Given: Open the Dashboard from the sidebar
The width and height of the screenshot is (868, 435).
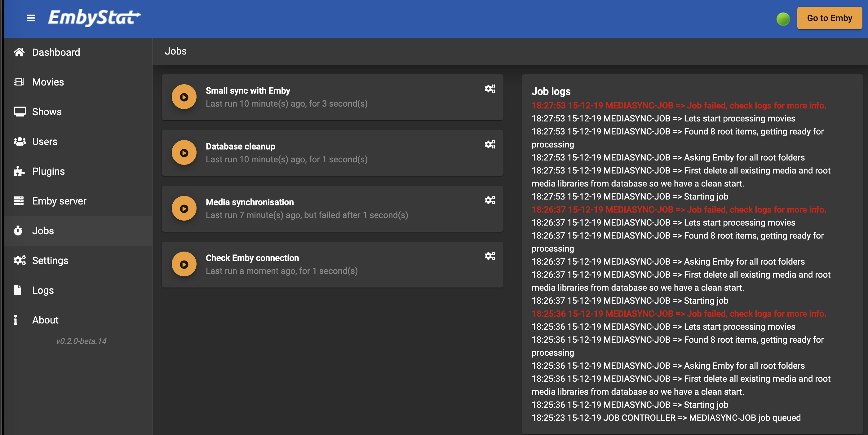Looking at the screenshot, I should (x=55, y=52).
